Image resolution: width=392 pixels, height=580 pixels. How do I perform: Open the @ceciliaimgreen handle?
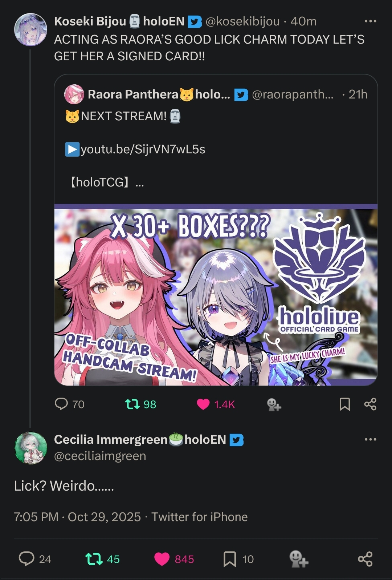(100, 456)
